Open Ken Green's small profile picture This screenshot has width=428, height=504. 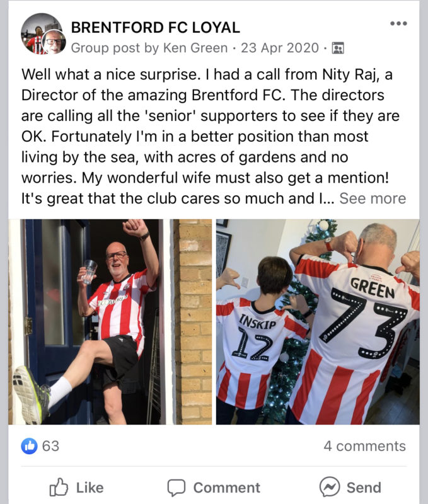tap(54, 42)
